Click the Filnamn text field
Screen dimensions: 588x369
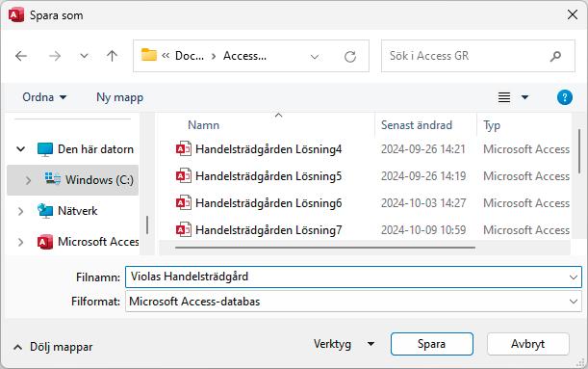click(x=353, y=277)
